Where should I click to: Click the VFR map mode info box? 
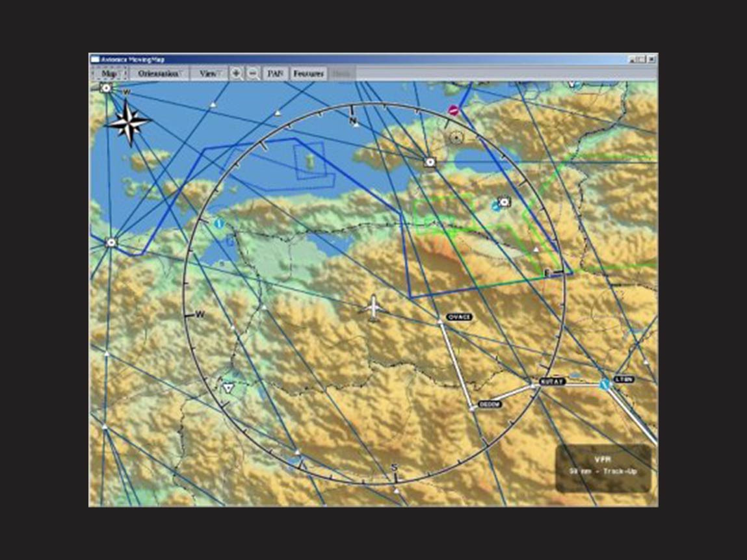[603, 468]
